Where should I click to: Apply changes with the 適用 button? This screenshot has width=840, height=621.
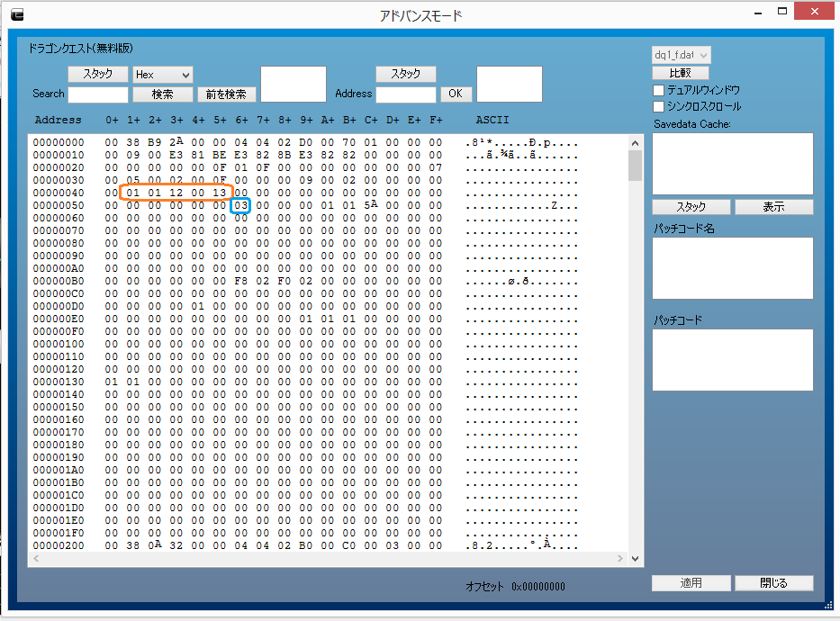click(x=691, y=583)
